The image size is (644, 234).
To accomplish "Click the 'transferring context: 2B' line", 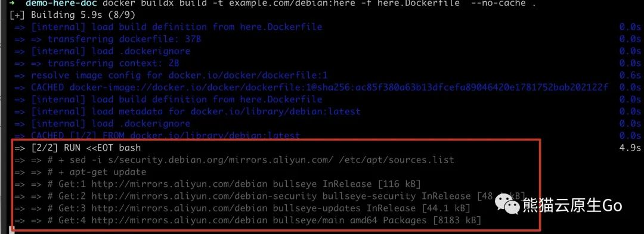I will [x=97, y=64].
